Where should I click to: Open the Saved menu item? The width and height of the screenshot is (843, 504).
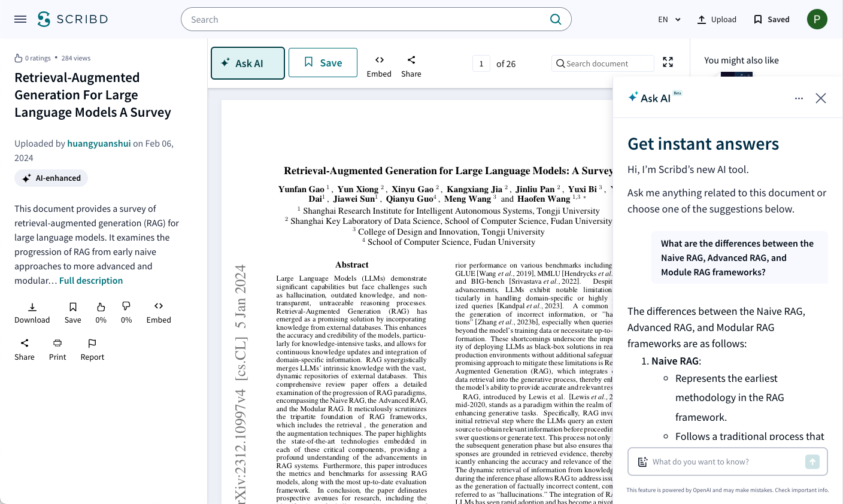point(772,19)
